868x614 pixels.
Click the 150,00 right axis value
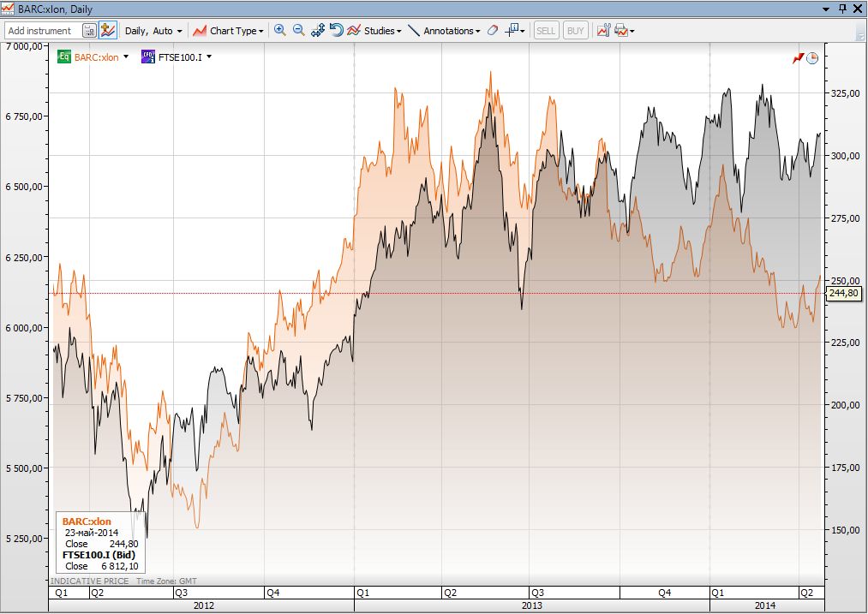pyautogui.click(x=846, y=530)
